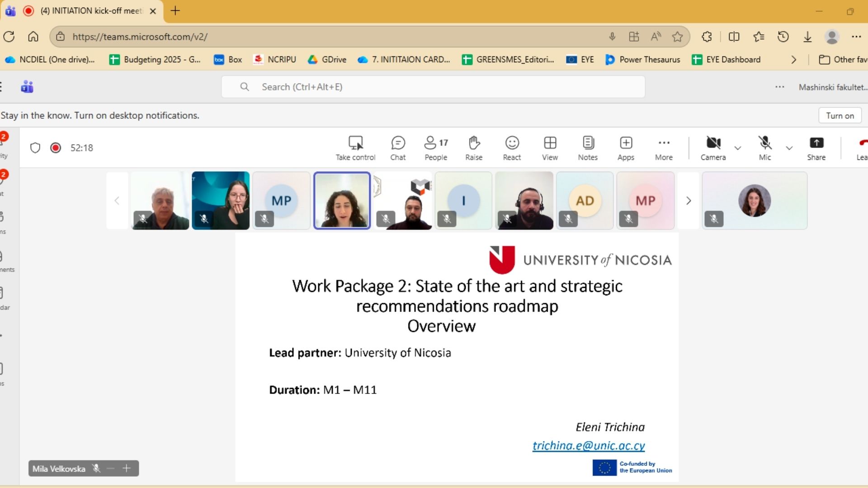Open the Chat panel
Screen dimensions: 868x488
click(398, 148)
